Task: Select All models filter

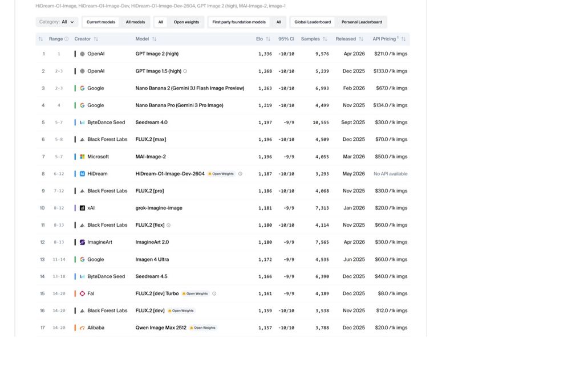Action: tap(135, 22)
